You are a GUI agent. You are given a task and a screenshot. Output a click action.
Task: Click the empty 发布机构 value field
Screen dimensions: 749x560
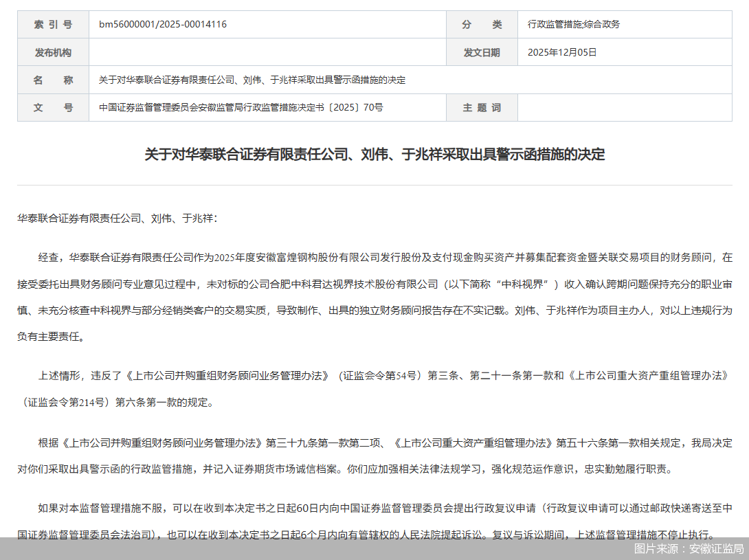coord(268,52)
